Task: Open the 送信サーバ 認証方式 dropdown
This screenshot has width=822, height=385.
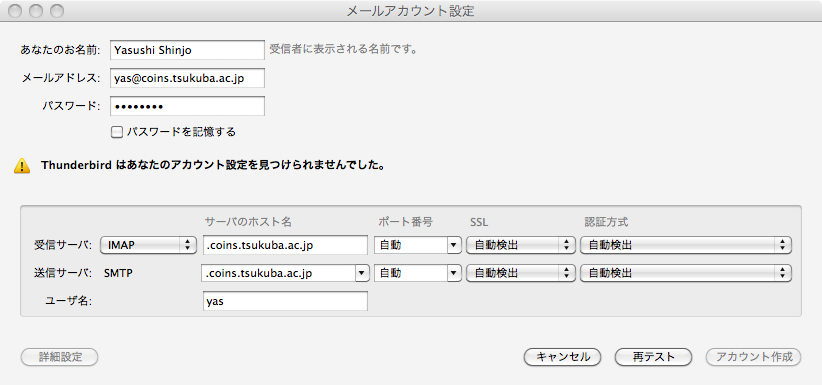Action: click(x=686, y=273)
